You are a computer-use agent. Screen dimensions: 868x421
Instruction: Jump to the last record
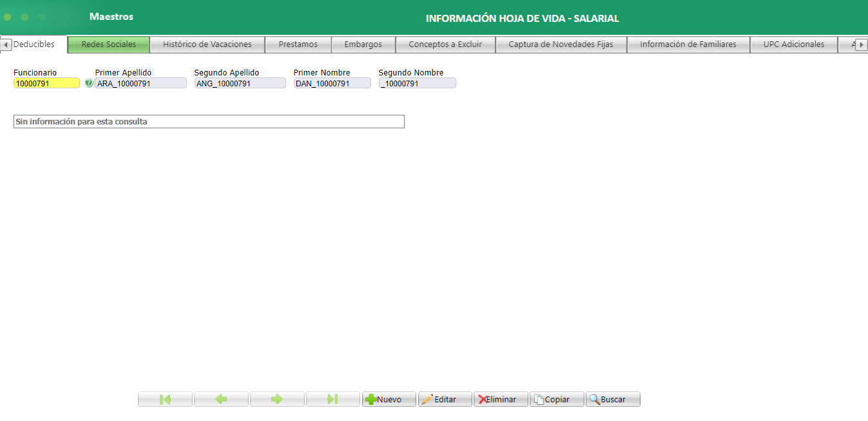(333, 398)
